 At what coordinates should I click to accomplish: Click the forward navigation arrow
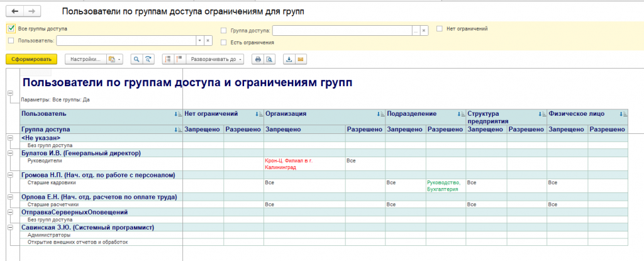(x=32, y=12)
